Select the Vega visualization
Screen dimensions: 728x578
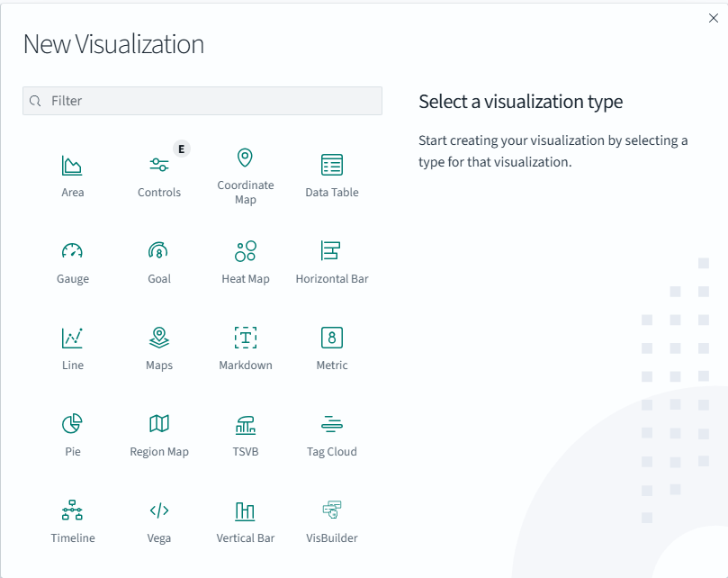pos(158,521)
